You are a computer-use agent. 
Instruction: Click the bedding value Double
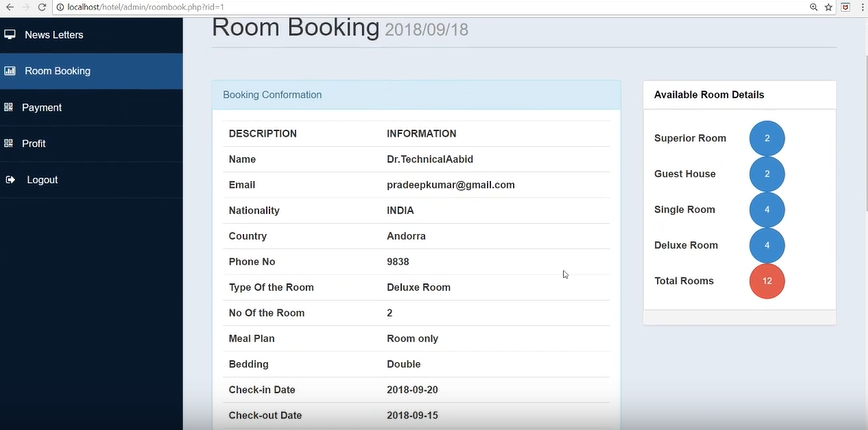click(404, 364)
